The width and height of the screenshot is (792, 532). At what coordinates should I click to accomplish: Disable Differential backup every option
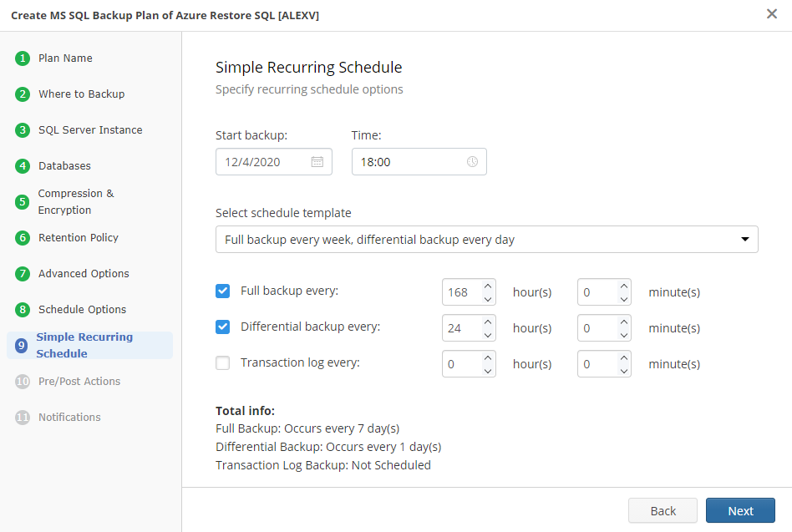pos(222,327)
